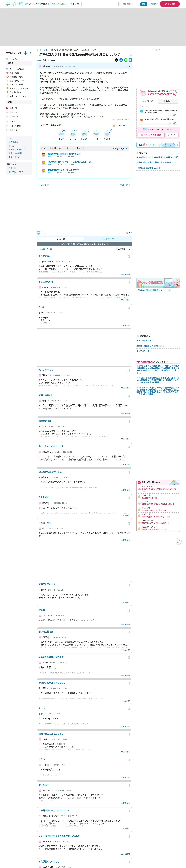Vote with the なるほど jellyfish reaction
Image resolution: width=186 pixels, height=868 pixels.
pos(107,134)
